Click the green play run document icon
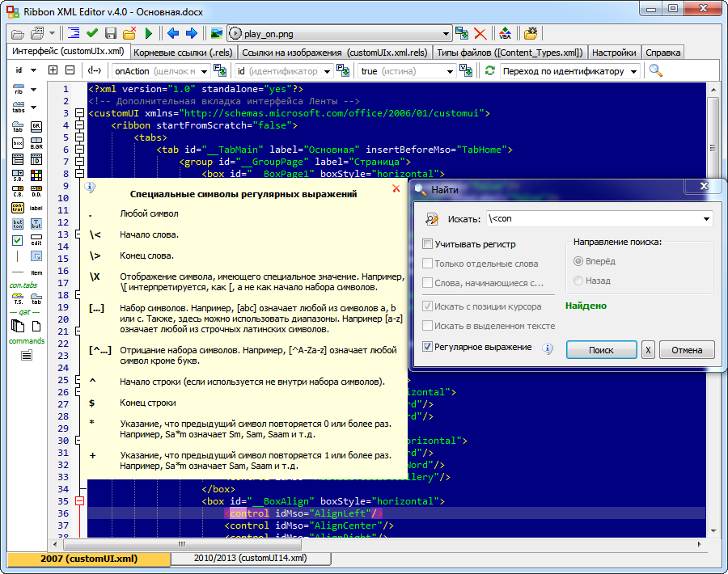Screen dimensions: 728x574 point(149,33)
